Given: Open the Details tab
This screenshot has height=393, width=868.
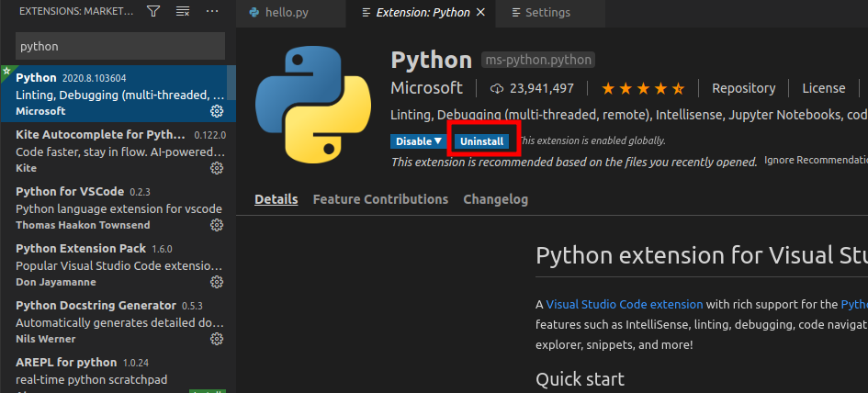Looking at the screenshot, I should 276,199.
